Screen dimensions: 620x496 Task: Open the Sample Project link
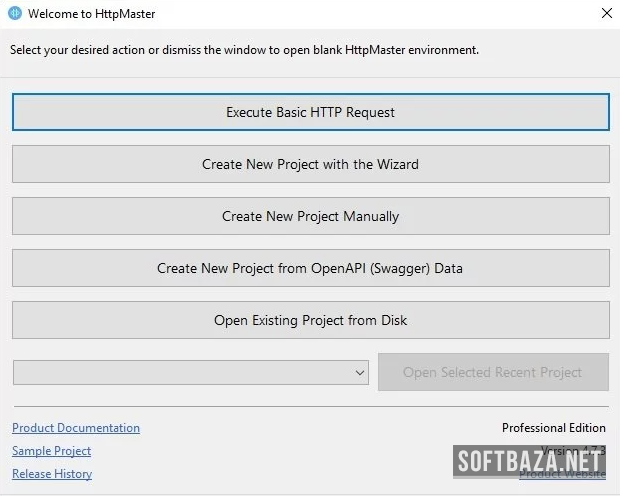point(52,451)
